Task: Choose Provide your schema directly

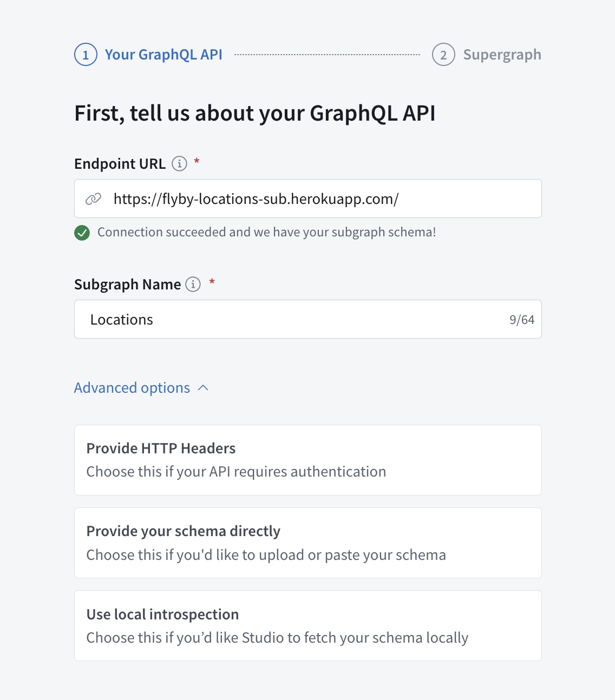Action: [x=307, y=543]
